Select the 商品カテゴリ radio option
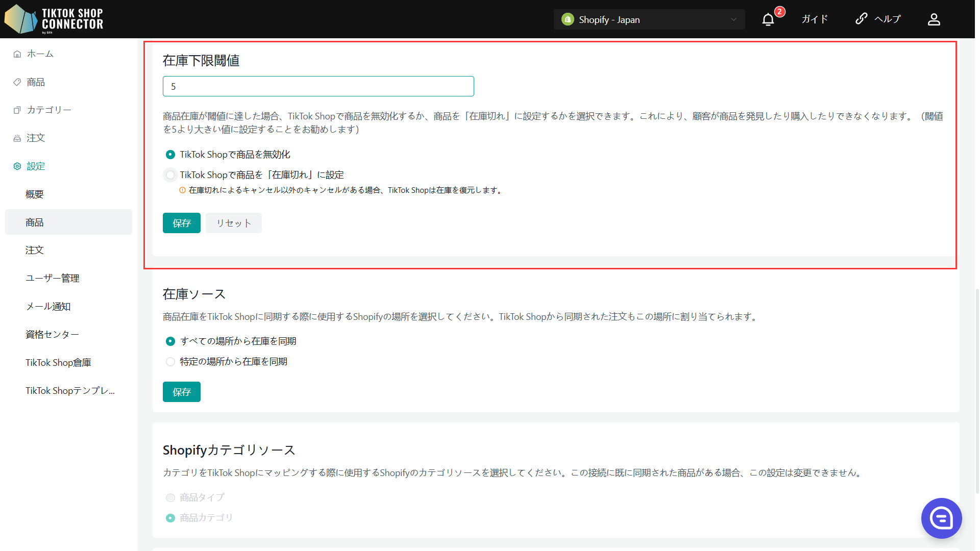This screenshot has width=980, height=551. click(170, 518)
